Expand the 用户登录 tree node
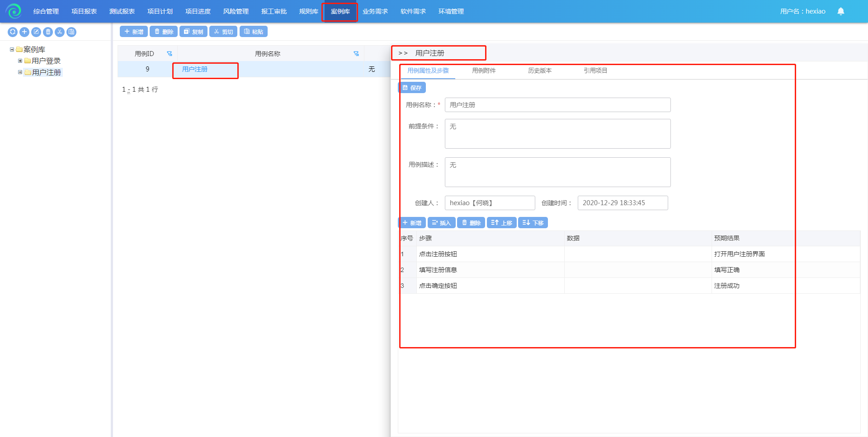Screen dimensions: 868x437 pyautogui.click(x=20, y=61)
